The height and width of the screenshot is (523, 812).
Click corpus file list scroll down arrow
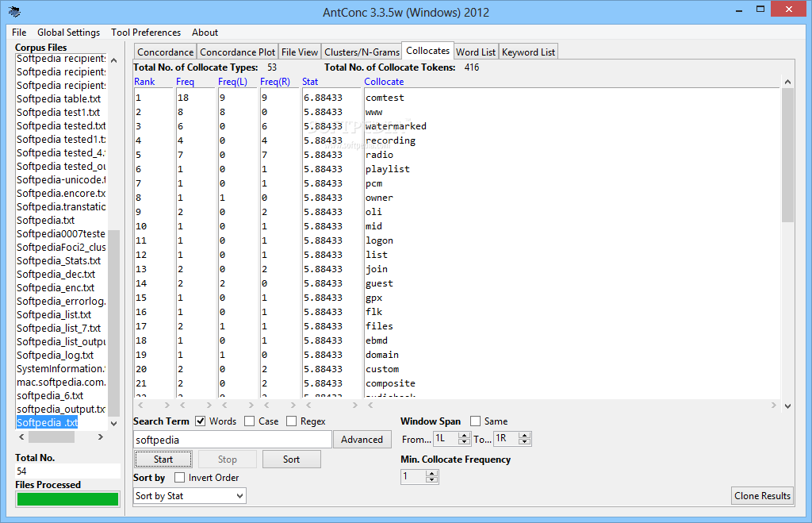[114, 424]
